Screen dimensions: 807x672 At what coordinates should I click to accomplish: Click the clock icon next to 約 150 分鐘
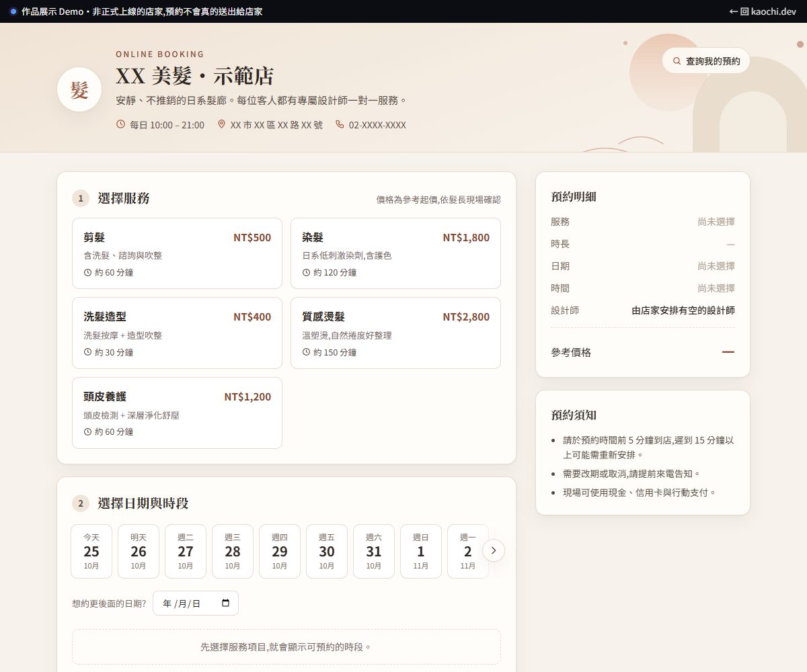[x=307, y=351]
